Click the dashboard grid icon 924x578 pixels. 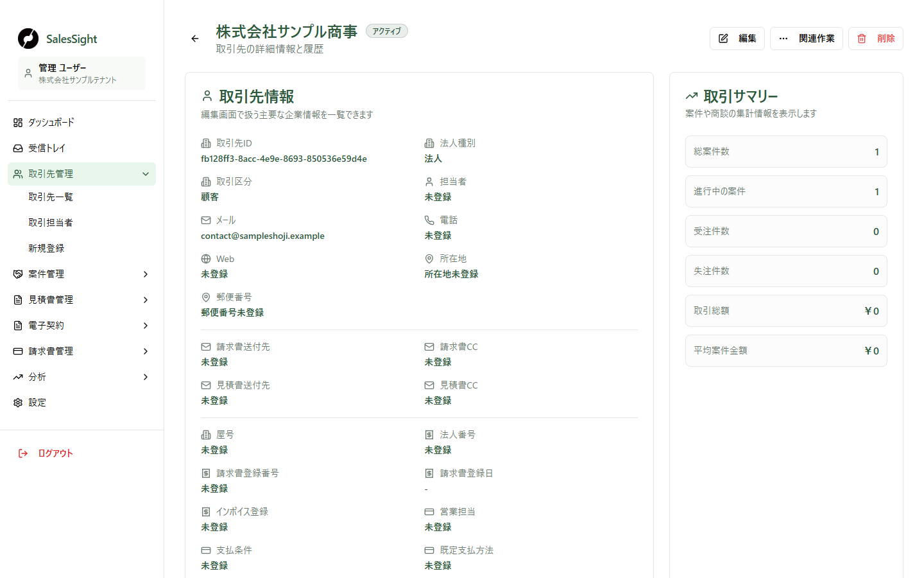click(x=18, y=123)
